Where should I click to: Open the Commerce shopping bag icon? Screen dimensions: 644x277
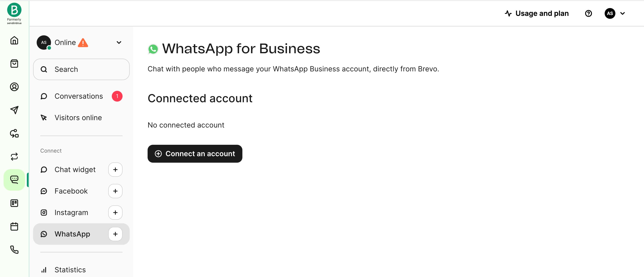pos(14,64)
